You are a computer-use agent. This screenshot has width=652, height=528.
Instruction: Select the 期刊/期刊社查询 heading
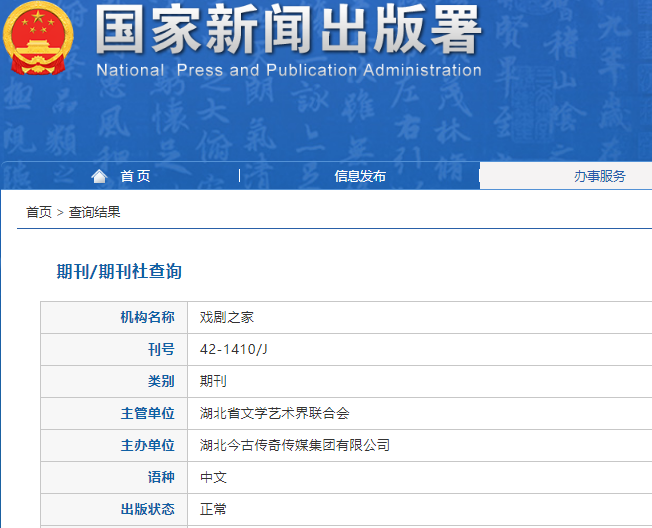[x=119, y=271]
